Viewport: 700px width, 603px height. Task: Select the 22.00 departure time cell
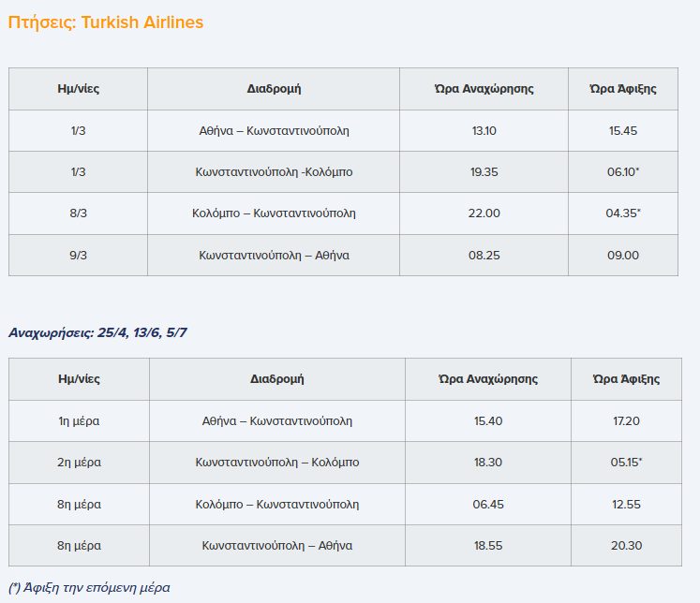[484, 213]
